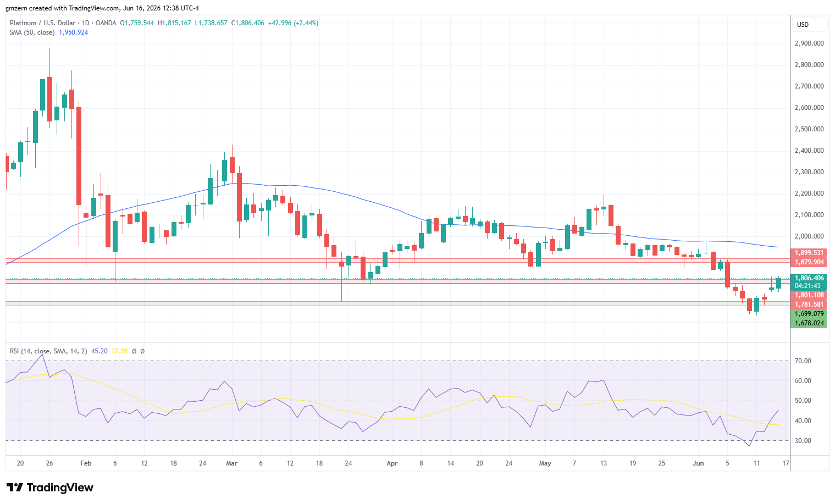Click the 70.00 RSI axis label
835x504 pixels.
(803, 361)
